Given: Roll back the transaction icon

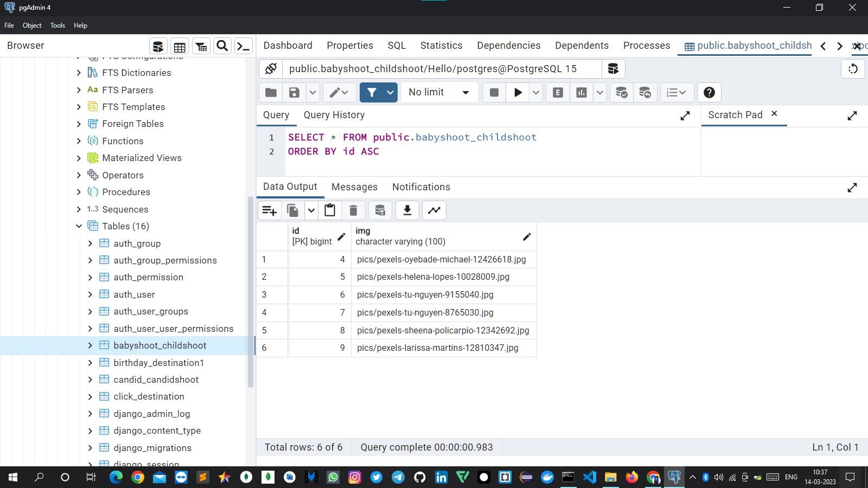Looking at the screenshot, I should point(645,92).
